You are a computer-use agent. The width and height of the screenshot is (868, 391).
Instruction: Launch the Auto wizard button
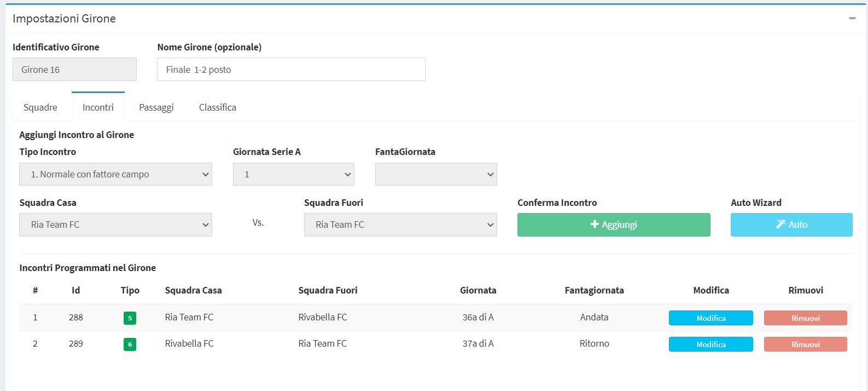(x=791, y=225)
